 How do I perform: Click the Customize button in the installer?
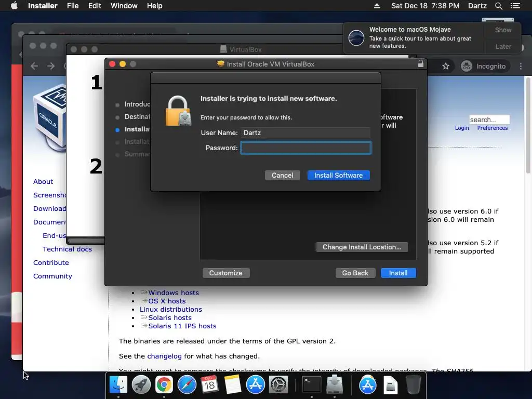point(226,273)
